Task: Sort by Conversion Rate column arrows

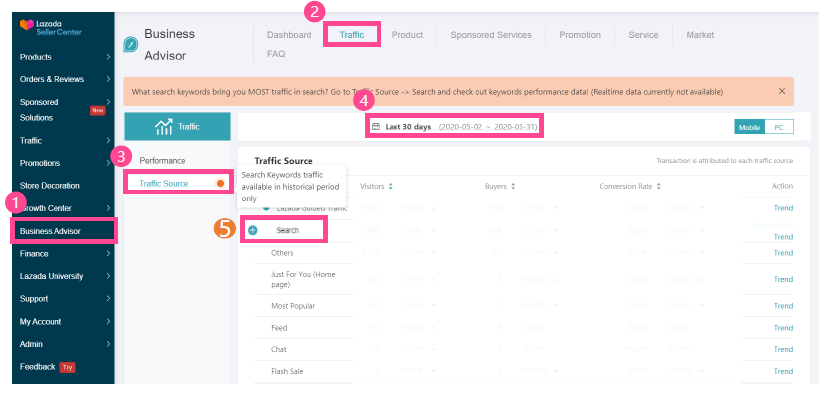Action: [658, 186]
